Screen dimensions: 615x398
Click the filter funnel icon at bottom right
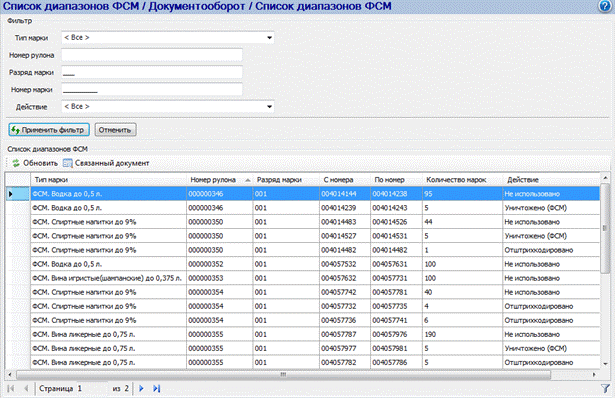(x=605, y=389)
